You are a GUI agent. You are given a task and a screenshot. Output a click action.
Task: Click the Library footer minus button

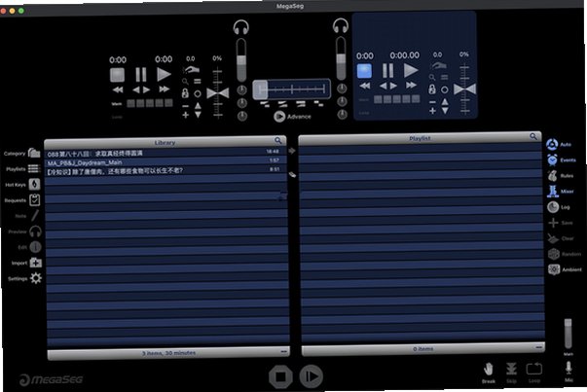[284, 351]
